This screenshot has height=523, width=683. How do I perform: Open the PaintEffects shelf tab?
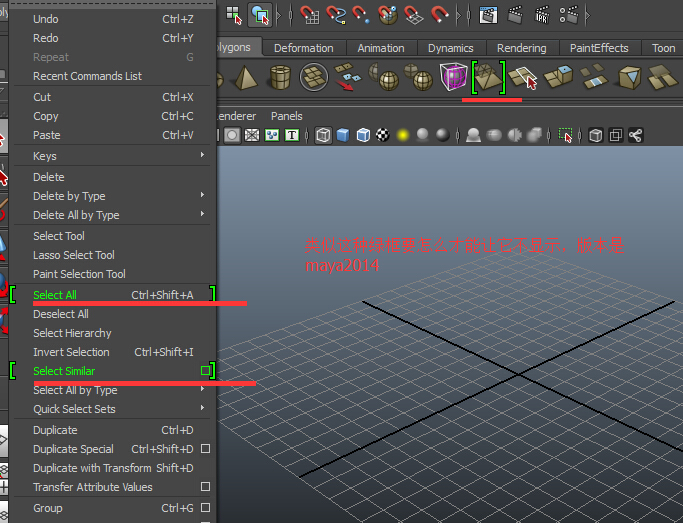[x=599, y=48]
